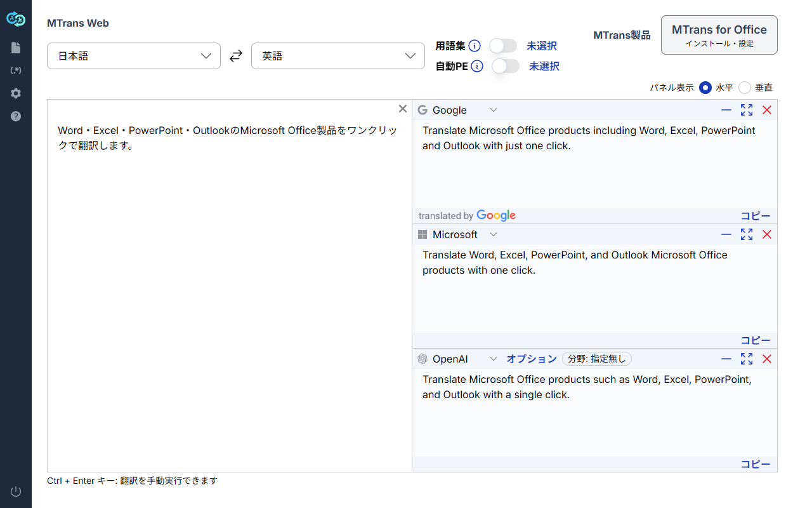Screen dimensions: 812x508
Task: Click the Google engine logo icon
Action: click(x=422, y=110)
